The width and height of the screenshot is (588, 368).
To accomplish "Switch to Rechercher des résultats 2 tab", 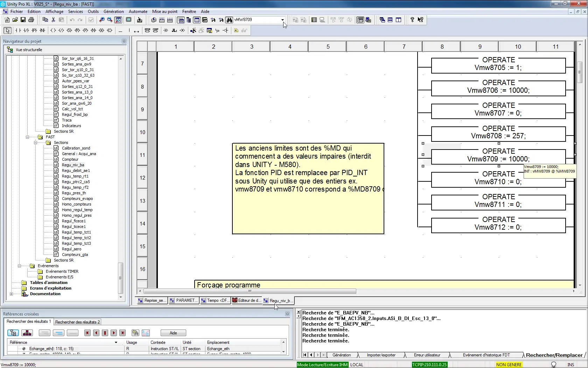I will [x=77, y=322].
